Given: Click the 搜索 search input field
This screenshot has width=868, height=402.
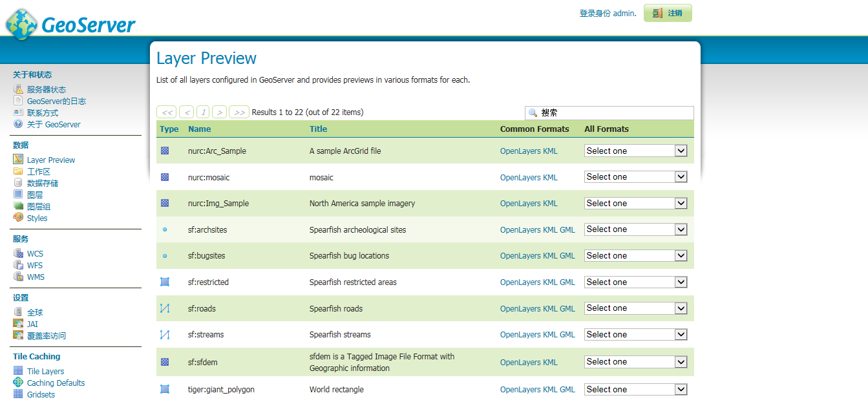Looking at the screenshot, I should (609, 112).
